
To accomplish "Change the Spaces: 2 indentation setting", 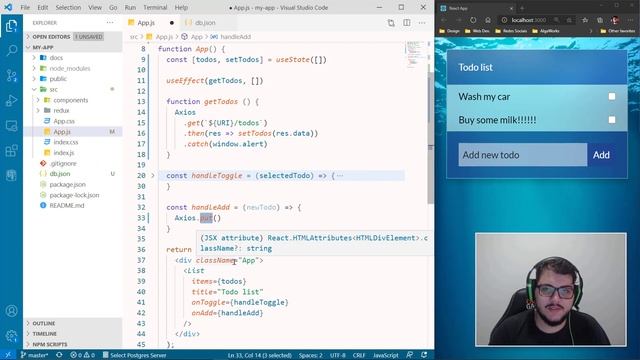I will point(311,355).
